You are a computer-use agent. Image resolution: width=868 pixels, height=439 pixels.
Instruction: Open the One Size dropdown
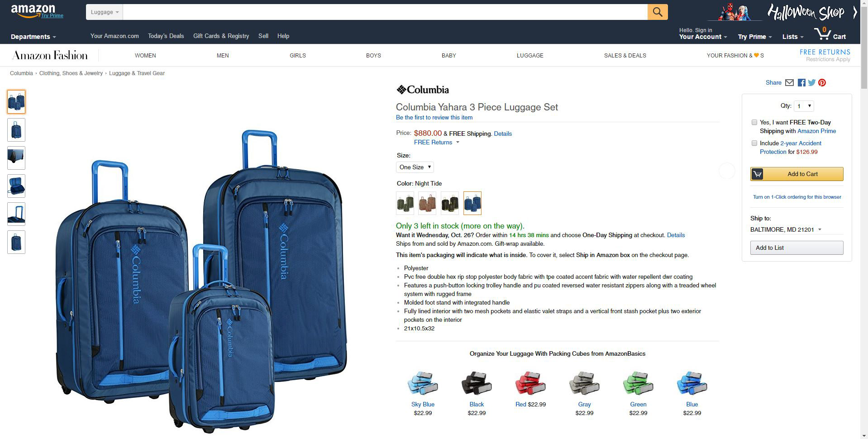tap(415, 167)
